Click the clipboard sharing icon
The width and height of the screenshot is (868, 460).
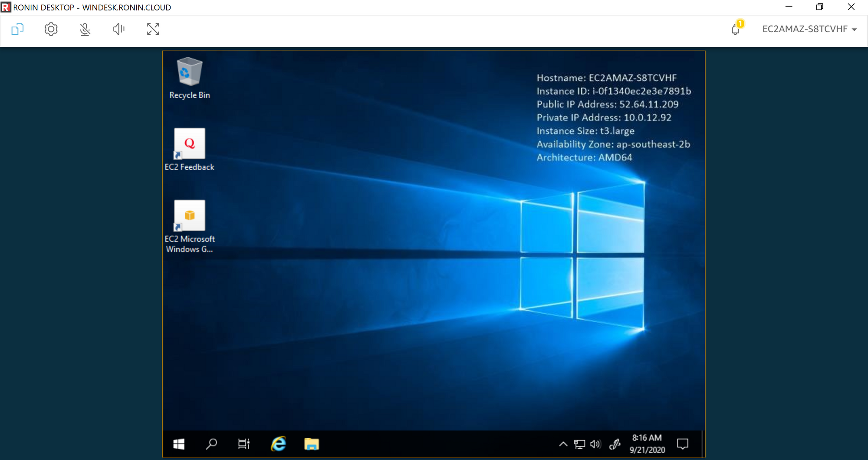pyautogui.click(x=17, y=29)
